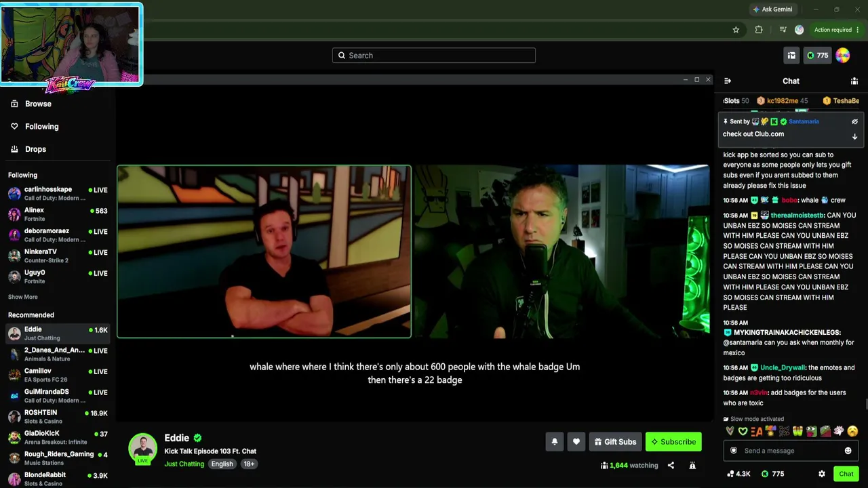Open NinkeraTV's channel in Following
The width and height of the screenshot is (868, 488).
point(58,256)
